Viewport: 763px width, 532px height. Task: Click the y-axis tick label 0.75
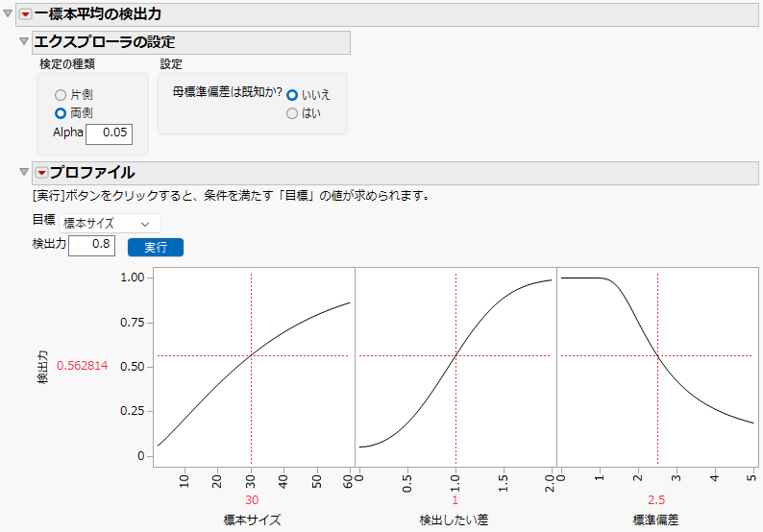tap(133, 323)
